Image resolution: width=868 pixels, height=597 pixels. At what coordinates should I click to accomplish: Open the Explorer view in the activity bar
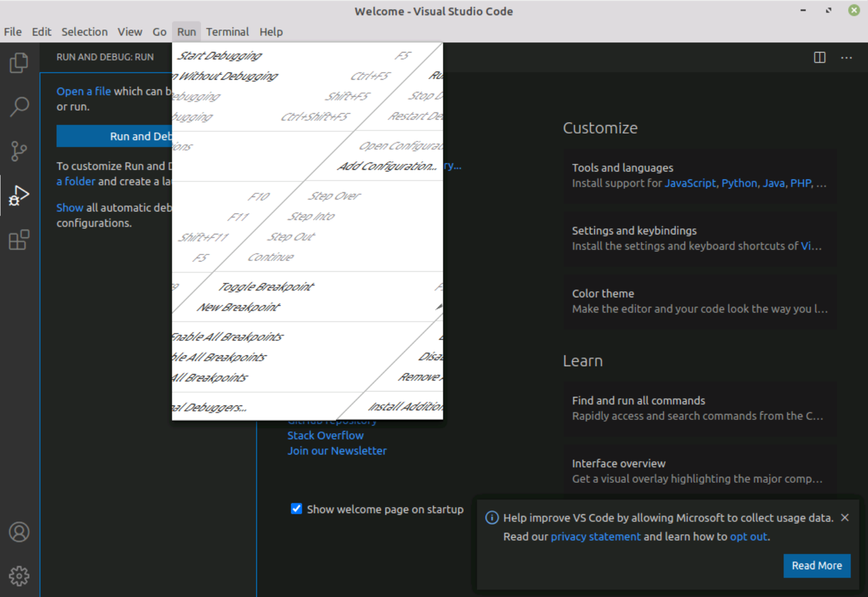click(19, 62)
